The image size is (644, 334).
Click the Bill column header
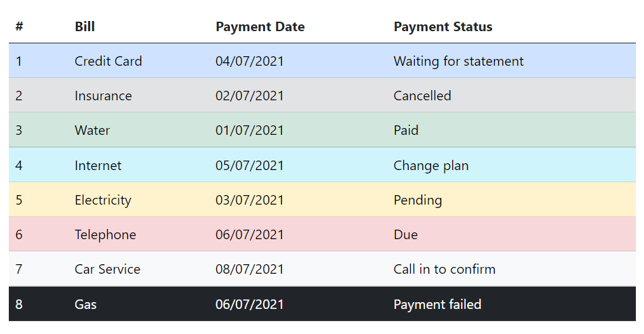(x=85, y=27)
